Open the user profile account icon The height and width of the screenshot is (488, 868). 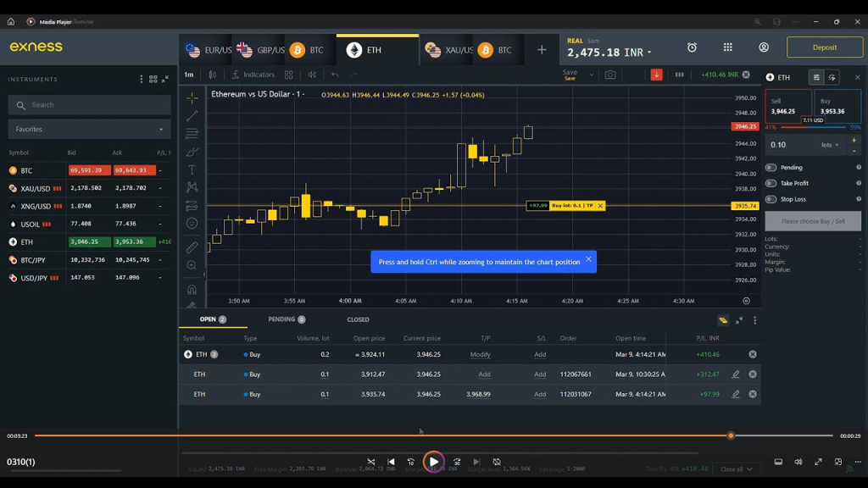[764, 47]
